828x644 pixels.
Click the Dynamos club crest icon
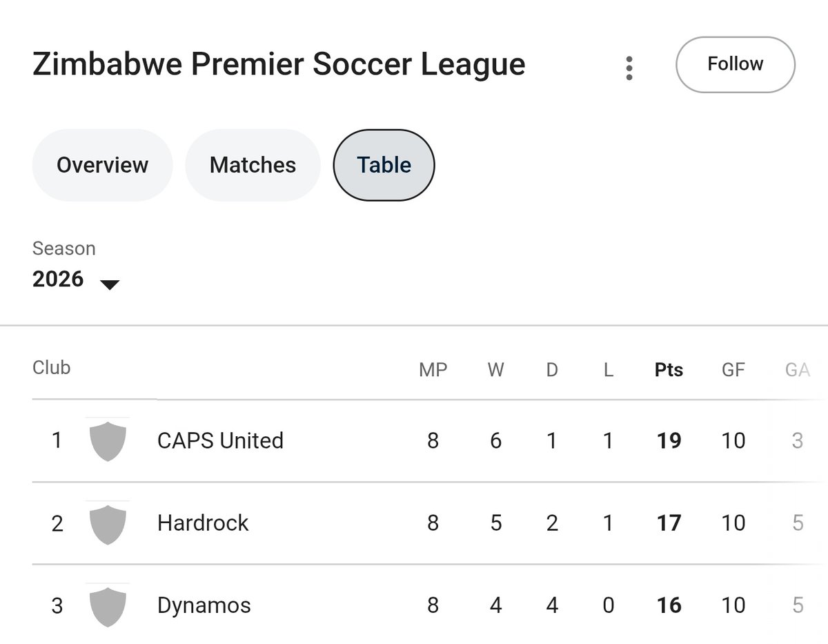coord(108,605)
